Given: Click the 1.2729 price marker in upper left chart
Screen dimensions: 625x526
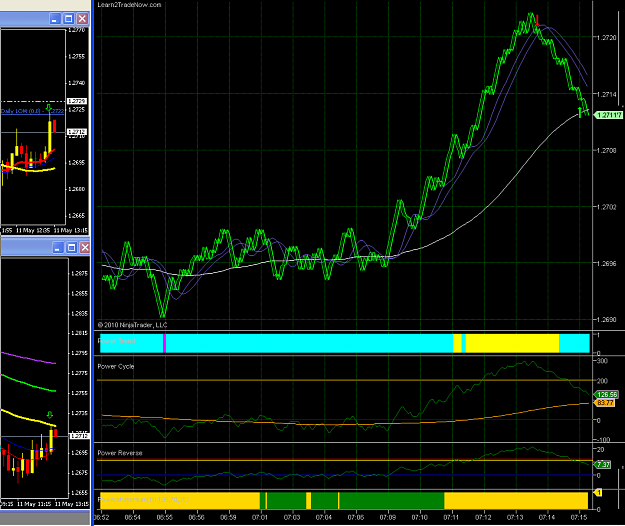Looking at the screenshot, I should [x=77, y=101].
